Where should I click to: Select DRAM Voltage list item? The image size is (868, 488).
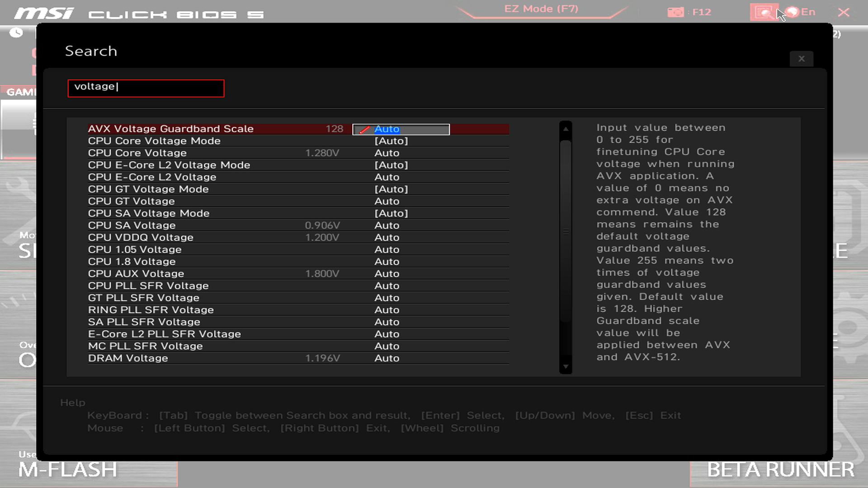coord(128,357)
